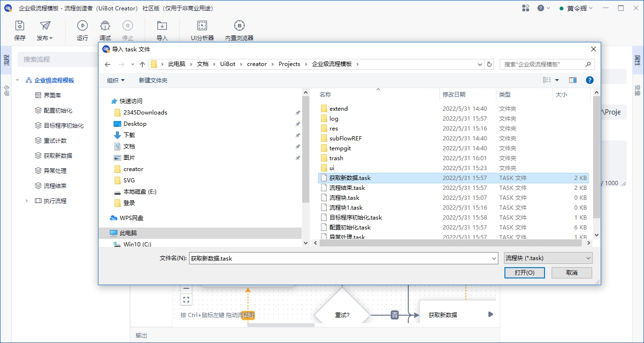644x343 pixels.
Task: Open the view options dropdown arrow
Action: pos(557,80)
